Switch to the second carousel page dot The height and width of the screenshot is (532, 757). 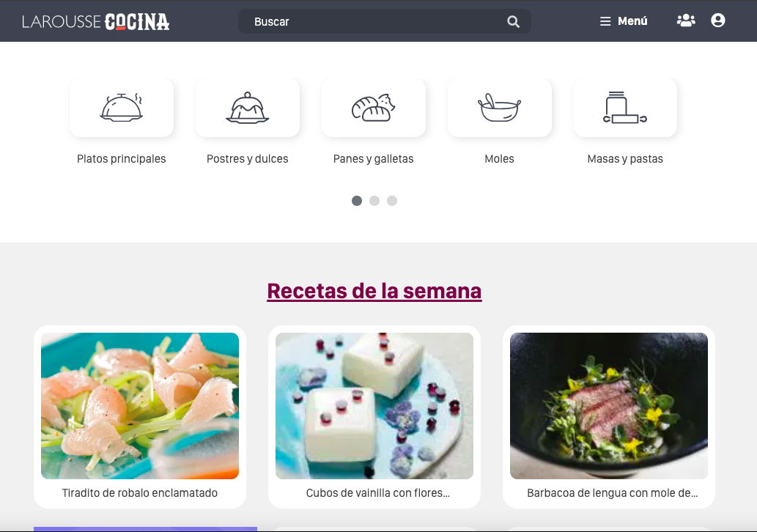point(374,201)
